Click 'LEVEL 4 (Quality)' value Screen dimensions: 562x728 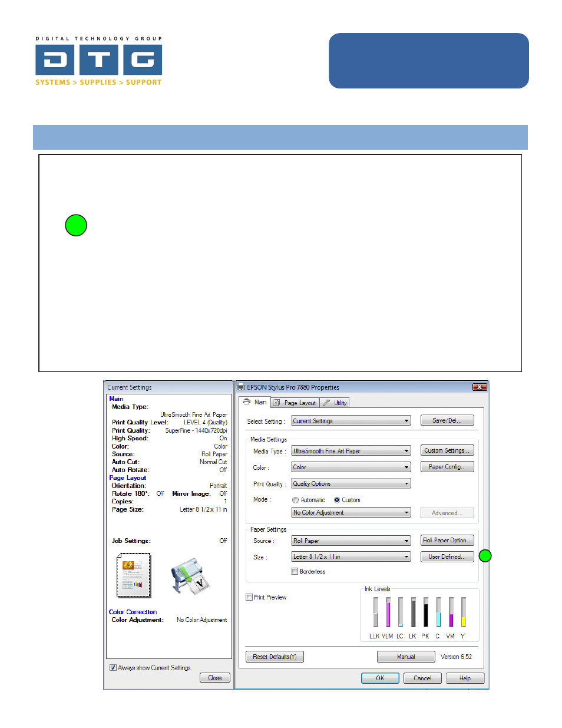click(x=206, y=422)
